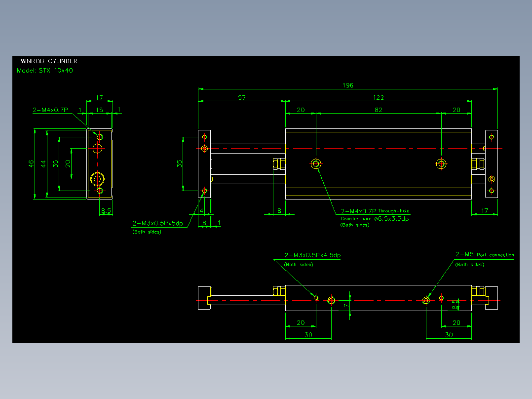Select the 17 dimension under the right end plate
The width and height of the screenshot is (532, 399).
click(x=485, y=210)
